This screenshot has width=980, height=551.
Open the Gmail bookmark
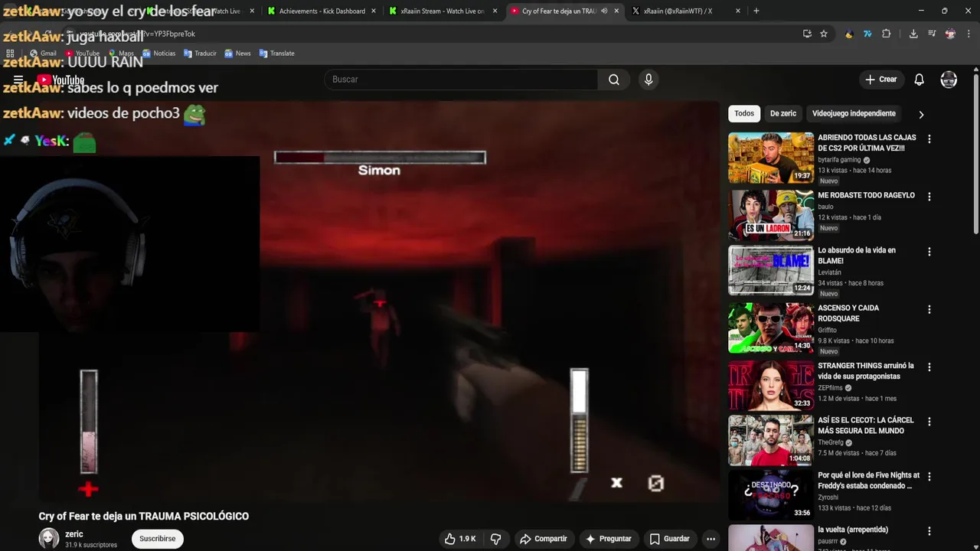43,54
